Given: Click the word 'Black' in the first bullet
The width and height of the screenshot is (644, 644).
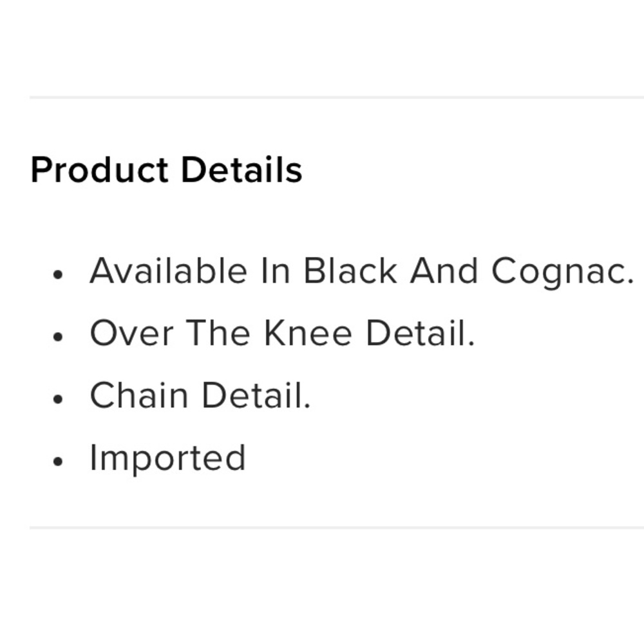Looking at the screenshot, I should point(350,271).
